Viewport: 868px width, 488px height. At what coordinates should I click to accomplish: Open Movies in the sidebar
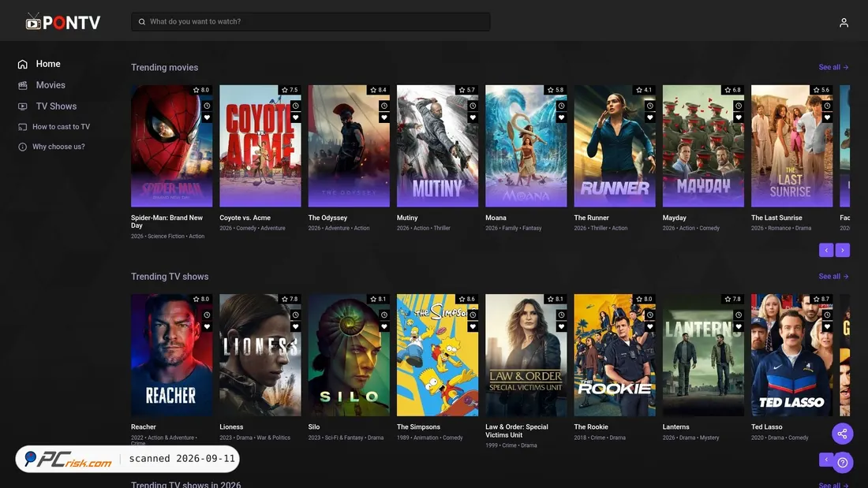(x=51, y=85)
